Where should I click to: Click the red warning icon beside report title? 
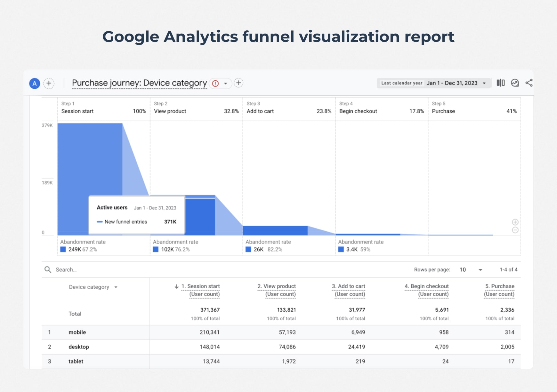point(215,84)
